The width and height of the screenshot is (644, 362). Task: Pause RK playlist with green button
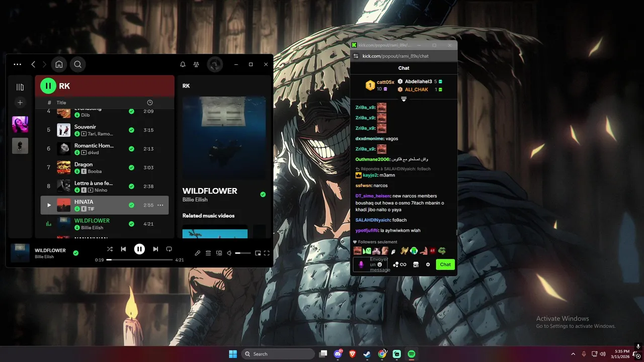pos(48,86)
